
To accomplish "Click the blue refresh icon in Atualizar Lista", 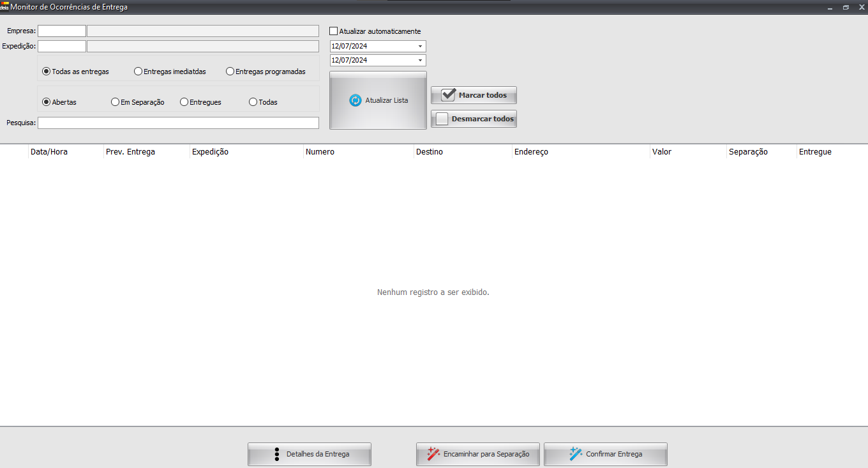I will (x=355, y=100).
